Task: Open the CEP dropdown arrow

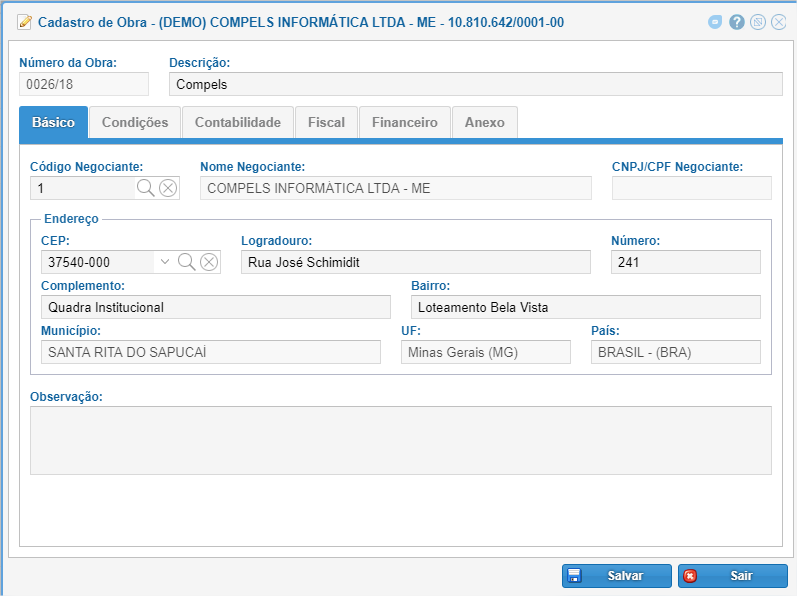Action: (x=165, y=262)
